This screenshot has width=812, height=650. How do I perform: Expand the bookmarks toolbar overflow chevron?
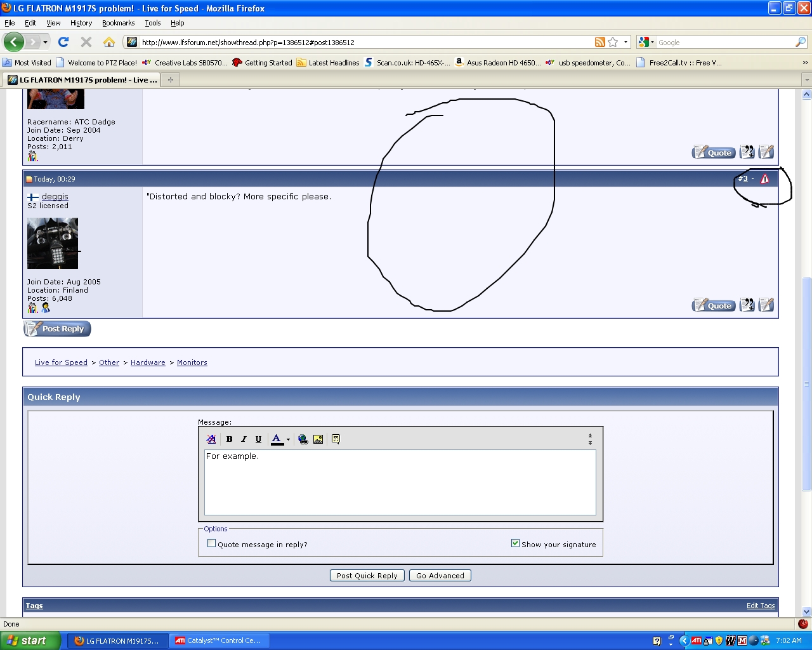click(805, 62)
